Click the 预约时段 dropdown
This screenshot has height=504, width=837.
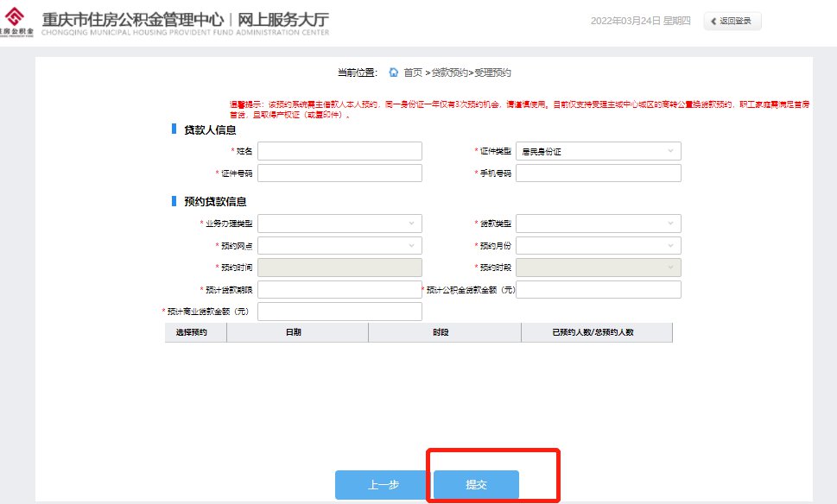[x=598, y=268]
